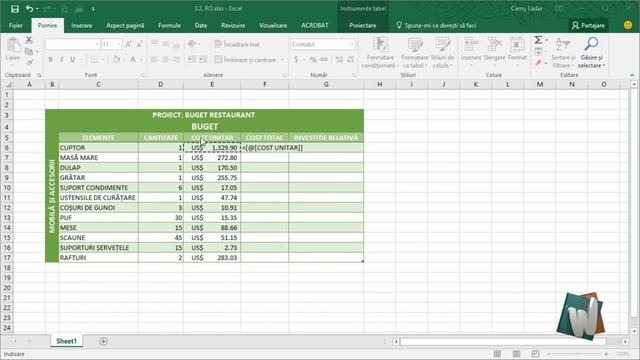Click the Îmbinare și centrare button
The width and height of the screenshot is (640, 360).
(246, 60)
